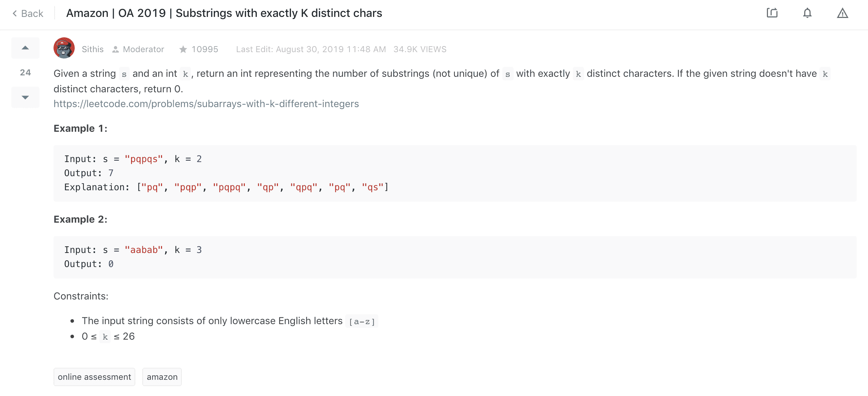868x396 pixels.
Task: Select the online assessment tag
Action: pos(94,377)
